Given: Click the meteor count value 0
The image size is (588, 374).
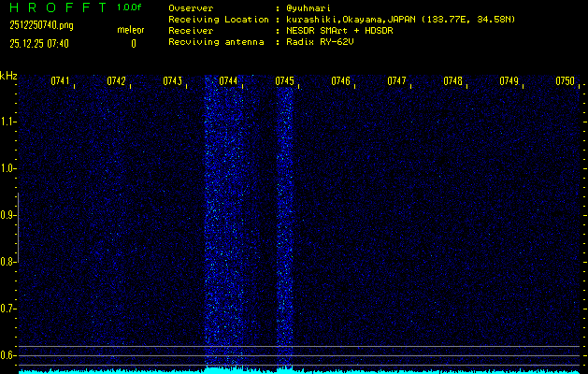Looking at the screenshot, I should coord(134,44).
